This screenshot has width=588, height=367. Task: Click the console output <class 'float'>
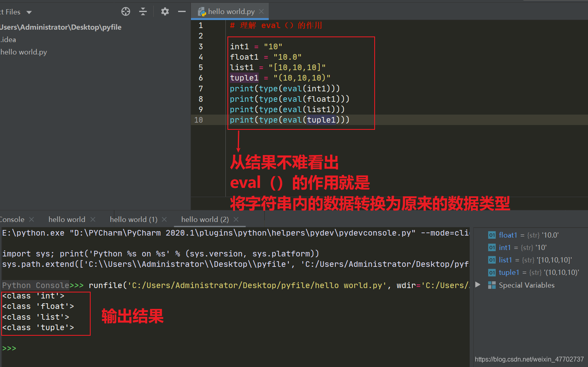tap(38, 306)
